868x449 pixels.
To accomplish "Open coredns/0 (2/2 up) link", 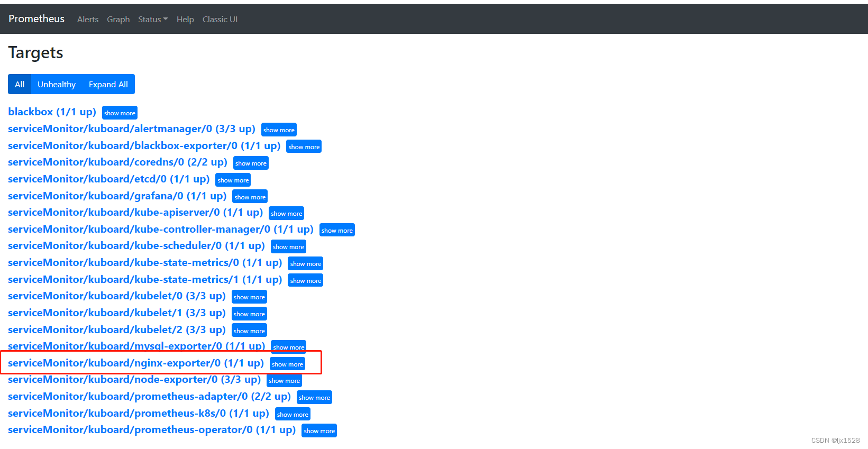I will coord(117,162).
